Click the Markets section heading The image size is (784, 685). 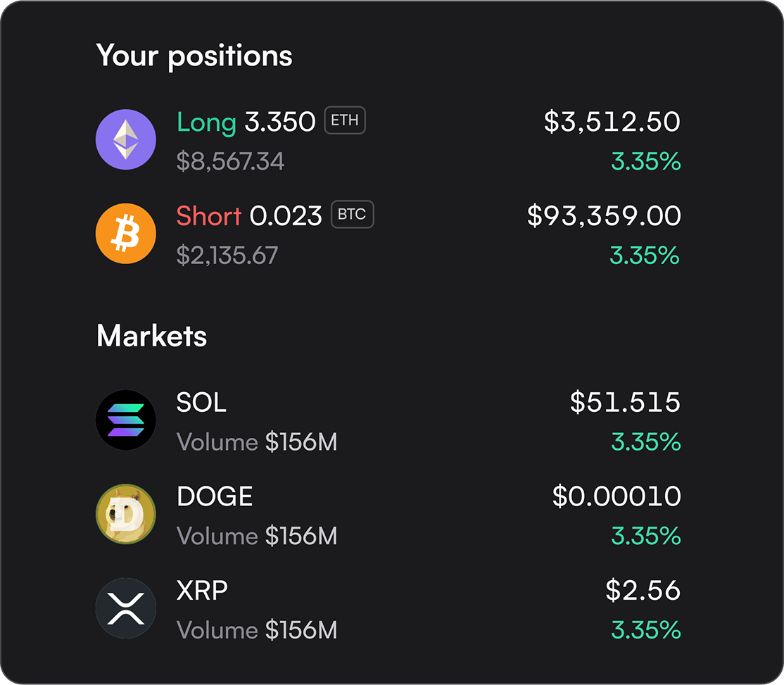[x=151, y=336]
